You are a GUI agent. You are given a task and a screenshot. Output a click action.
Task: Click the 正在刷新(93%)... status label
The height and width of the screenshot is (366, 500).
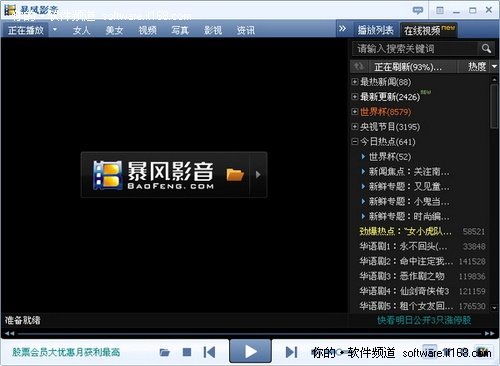pos(407,67)
